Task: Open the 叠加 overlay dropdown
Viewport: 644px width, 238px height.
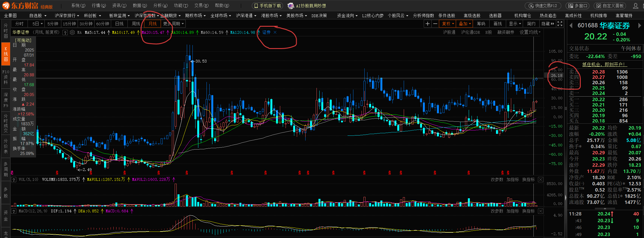Action: click(465, 24)
